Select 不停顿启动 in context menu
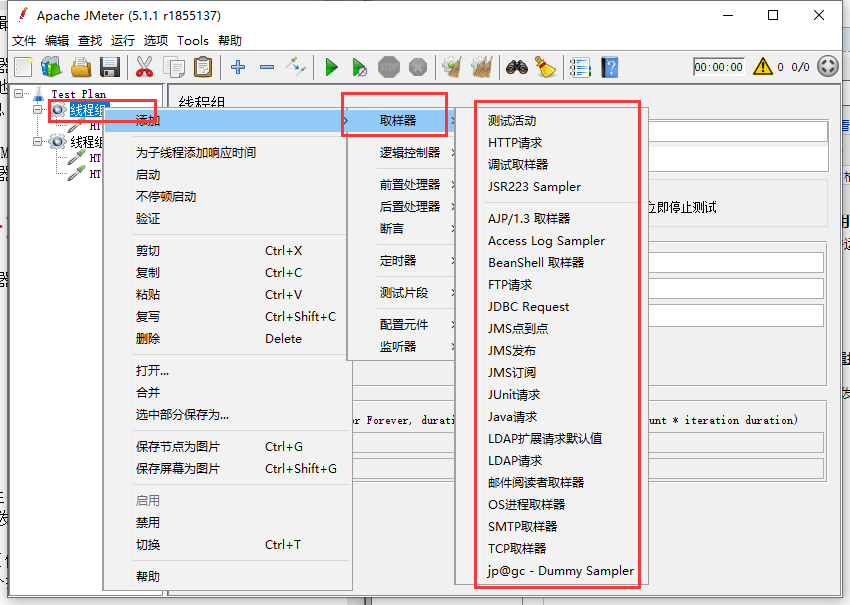 (x=227, y=197)
